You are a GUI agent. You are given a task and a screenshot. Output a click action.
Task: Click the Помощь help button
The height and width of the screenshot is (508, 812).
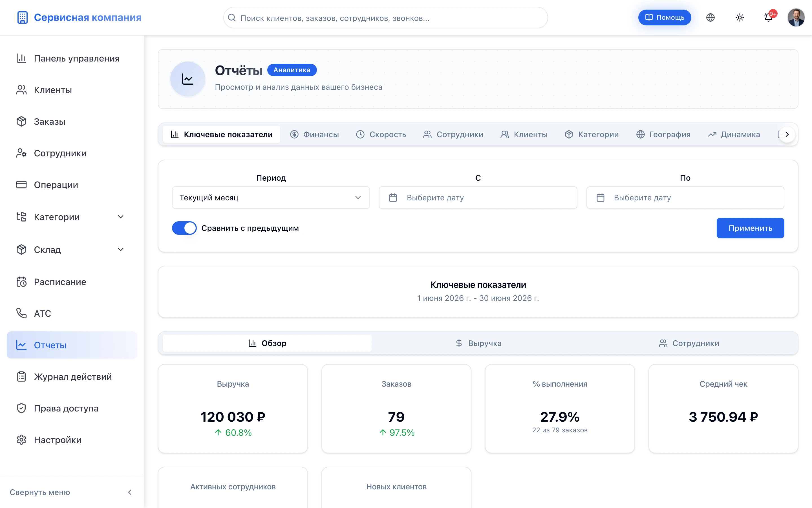coord(664,17)
